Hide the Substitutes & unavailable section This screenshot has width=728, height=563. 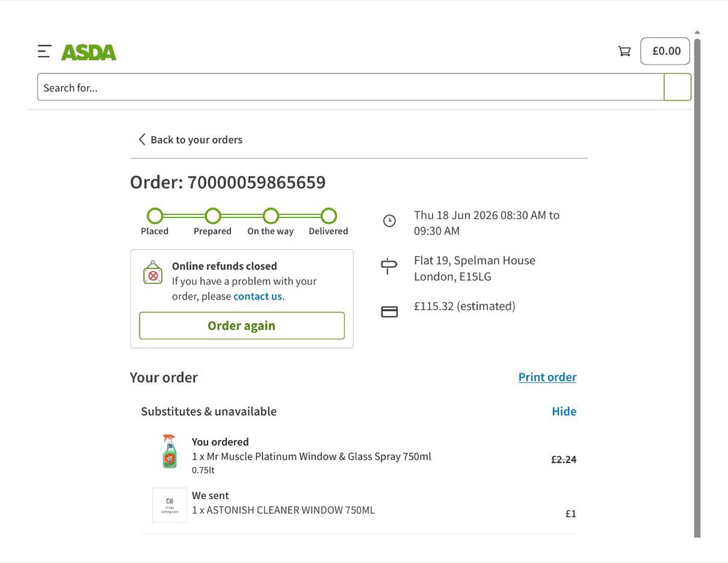(564, 412)
